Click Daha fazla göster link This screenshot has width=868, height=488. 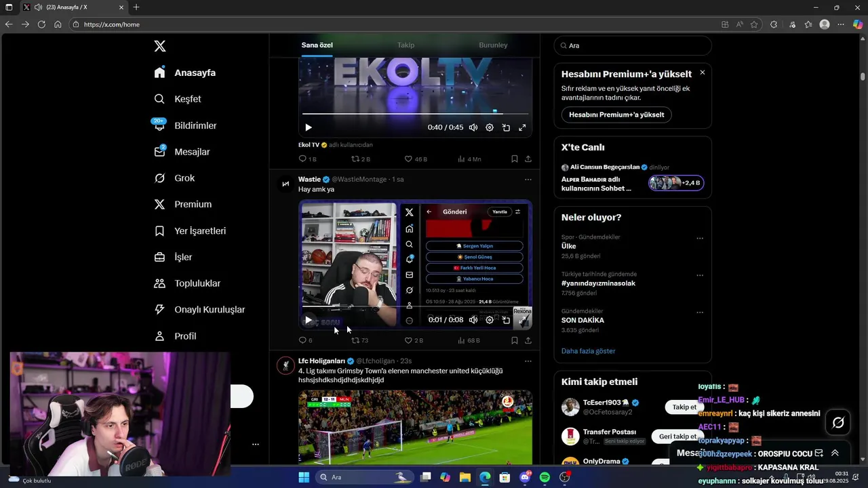click(x=588, y=351)
